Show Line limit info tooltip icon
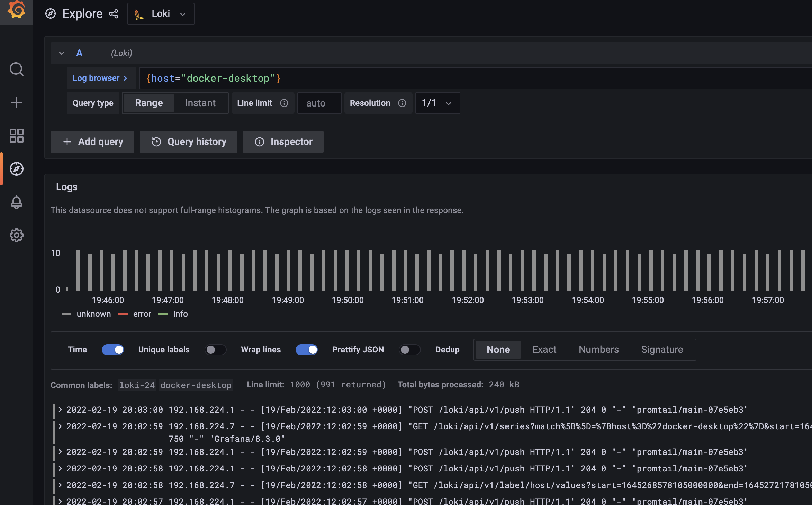This screenshot has height=505, width=812. tap(284, 103)
